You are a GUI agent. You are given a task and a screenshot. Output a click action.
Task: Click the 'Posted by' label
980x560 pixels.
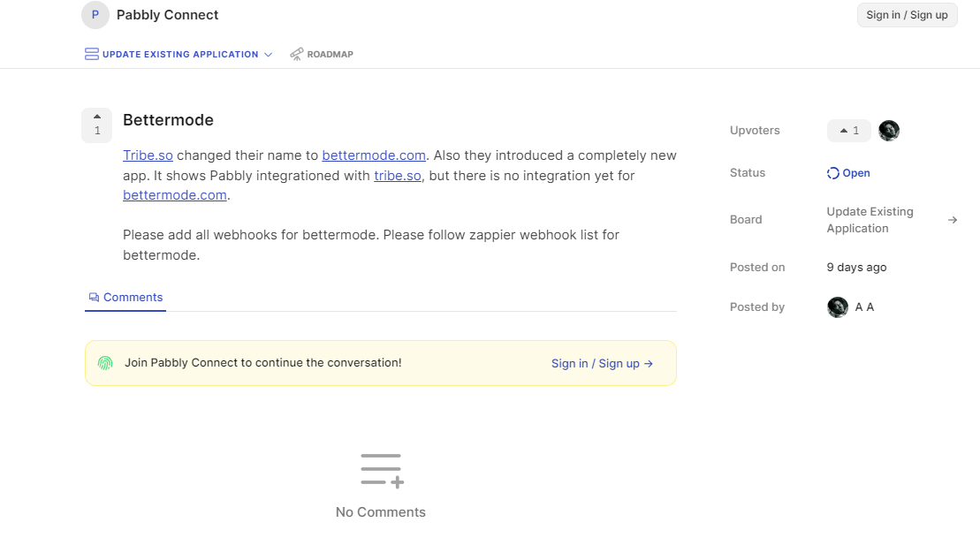757,306
